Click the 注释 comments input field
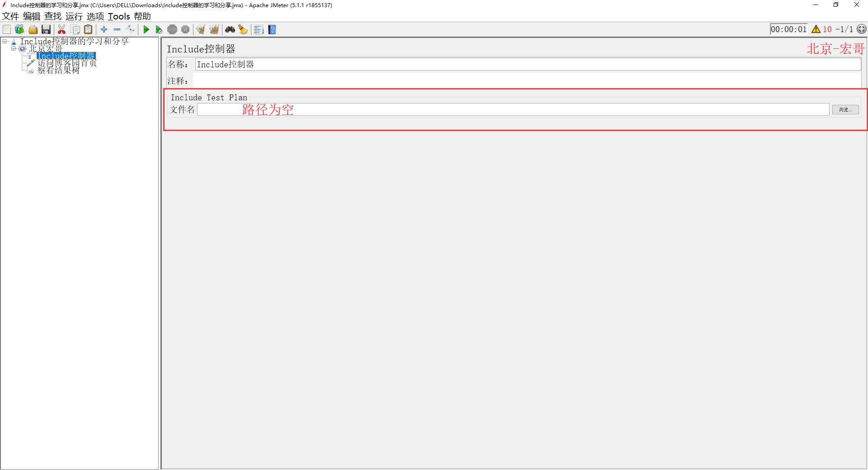This screenshot has height=470, width=868. coord(527,81)
